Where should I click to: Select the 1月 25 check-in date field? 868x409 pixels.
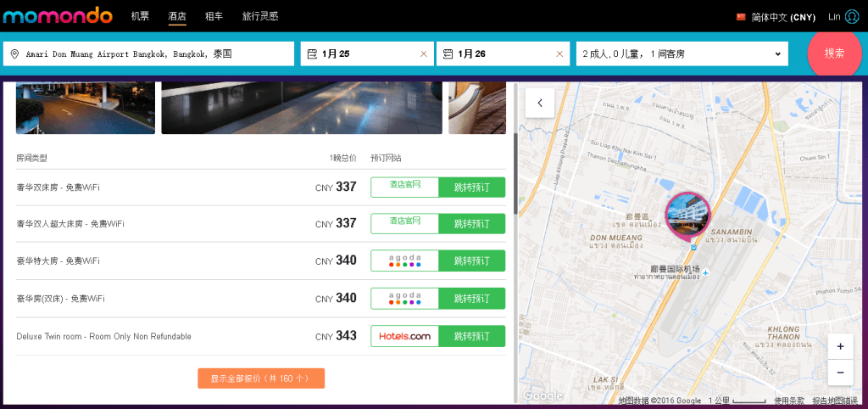[x=367, y=53]
